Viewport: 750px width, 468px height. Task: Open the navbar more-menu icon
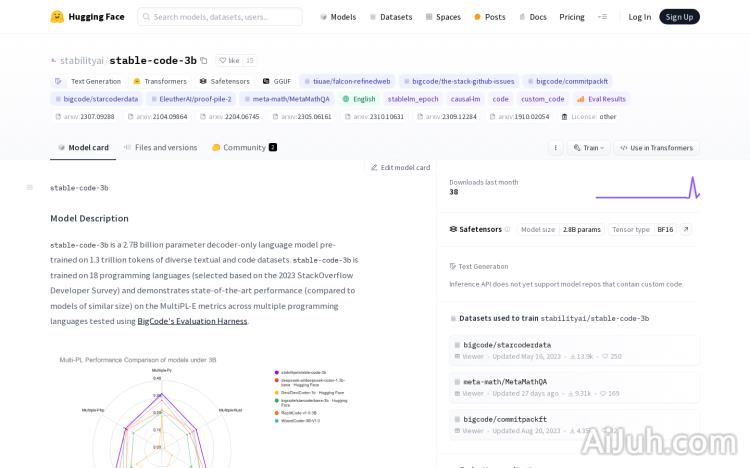(602, 17)
